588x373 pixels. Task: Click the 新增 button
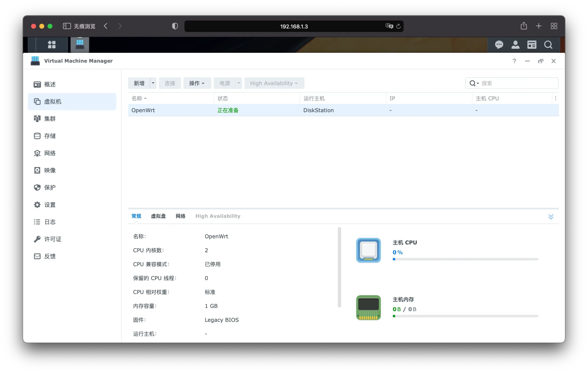tap(139, 83)
